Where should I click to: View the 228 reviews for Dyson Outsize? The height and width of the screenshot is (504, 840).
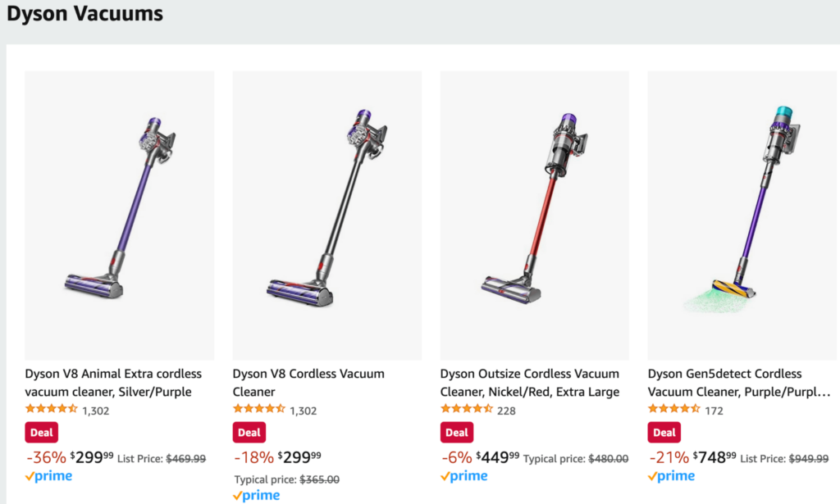pos(506,411)
